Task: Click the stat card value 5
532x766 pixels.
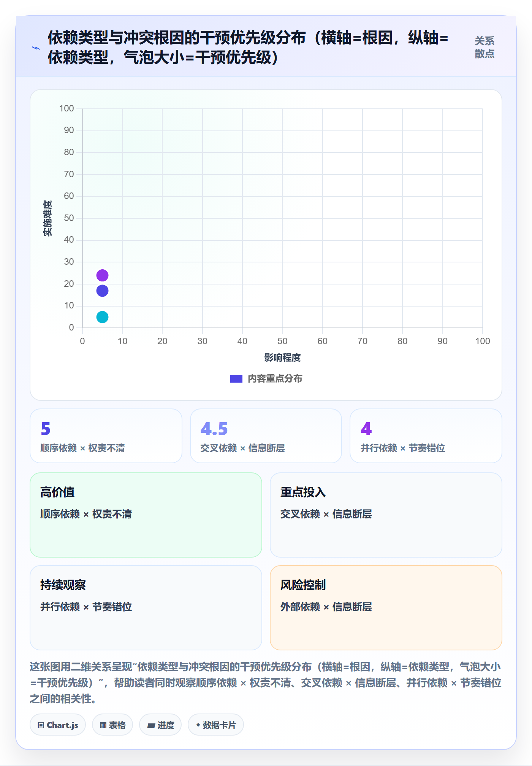Action: (x=46, y=429)
